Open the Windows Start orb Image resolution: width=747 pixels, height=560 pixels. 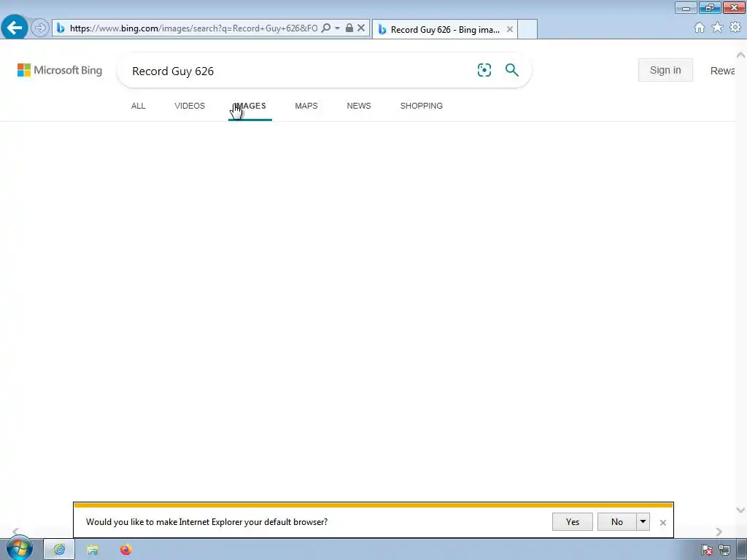click(19, 548)
